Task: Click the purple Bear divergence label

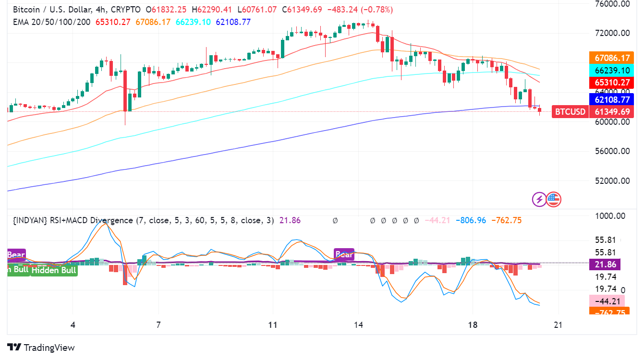Action: click(x=345, y=254)
